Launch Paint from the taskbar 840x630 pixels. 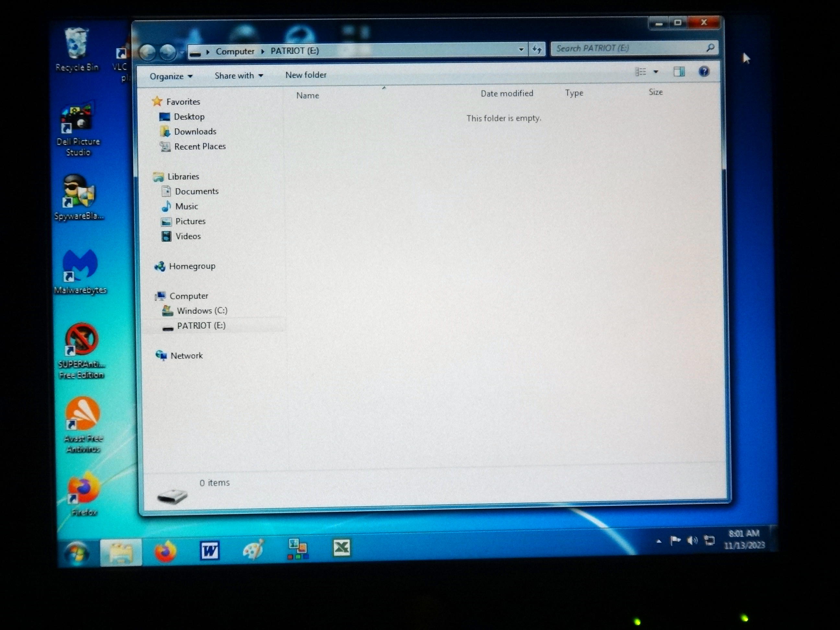tap(253, 549)
